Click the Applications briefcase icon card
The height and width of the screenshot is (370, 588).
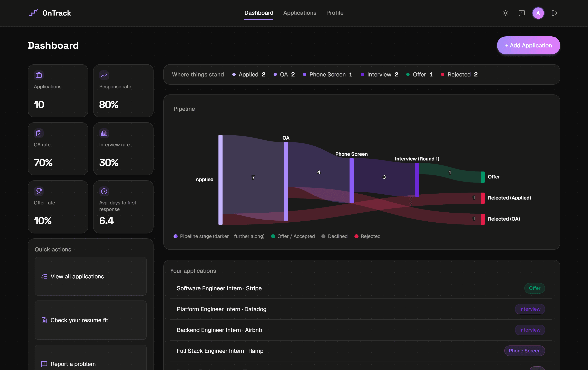[x=39, y=75]
